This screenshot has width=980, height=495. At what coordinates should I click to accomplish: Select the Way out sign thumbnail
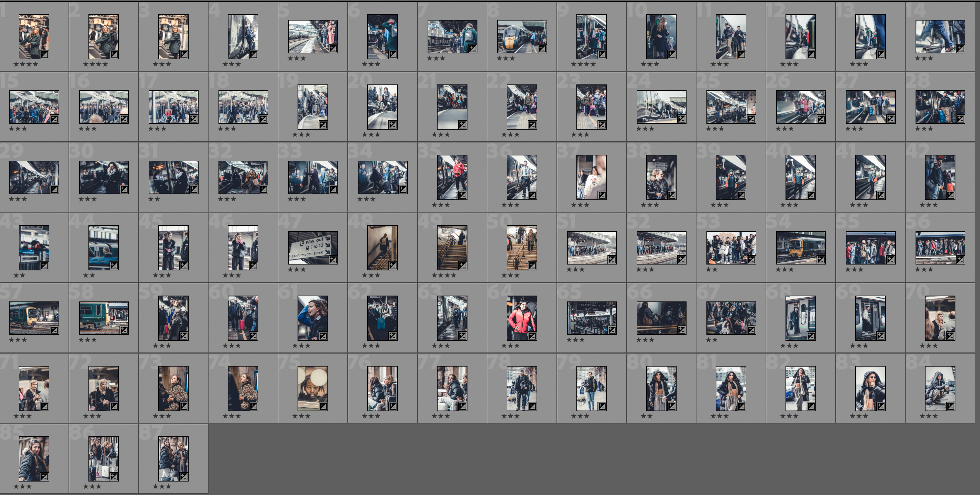click(x=313, y=247)
